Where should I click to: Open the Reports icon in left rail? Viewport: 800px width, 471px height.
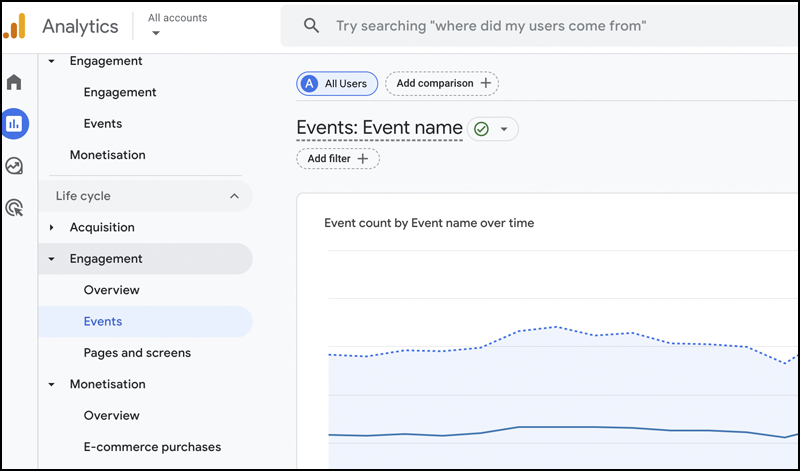click(x=14, y=124)
